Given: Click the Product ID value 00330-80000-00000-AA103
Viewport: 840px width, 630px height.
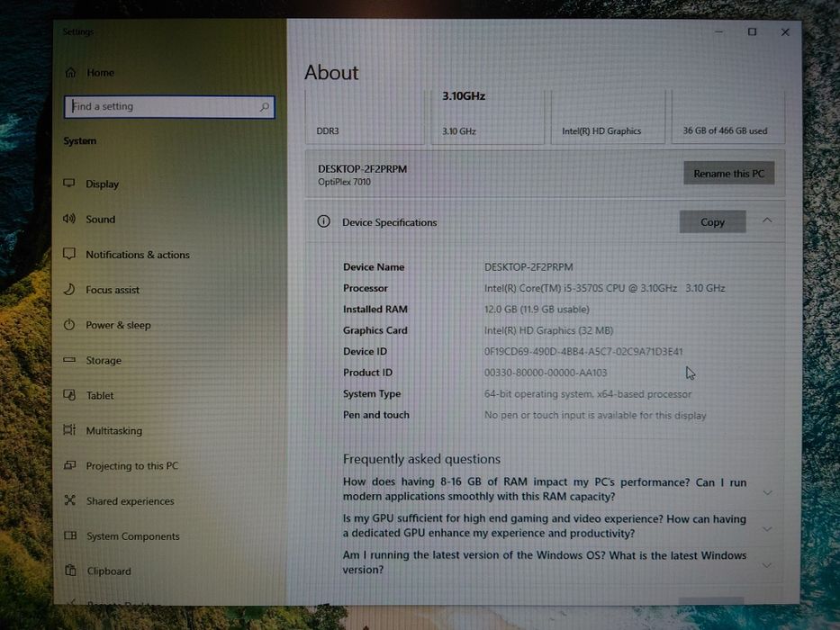Looking at the screenshot, I should click(546, 373).
